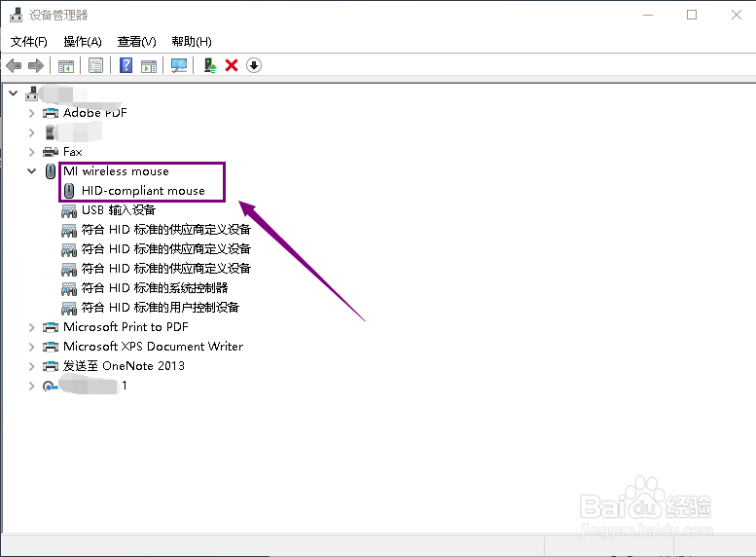Select Microsoft Print to PDF item

[126, 327]
